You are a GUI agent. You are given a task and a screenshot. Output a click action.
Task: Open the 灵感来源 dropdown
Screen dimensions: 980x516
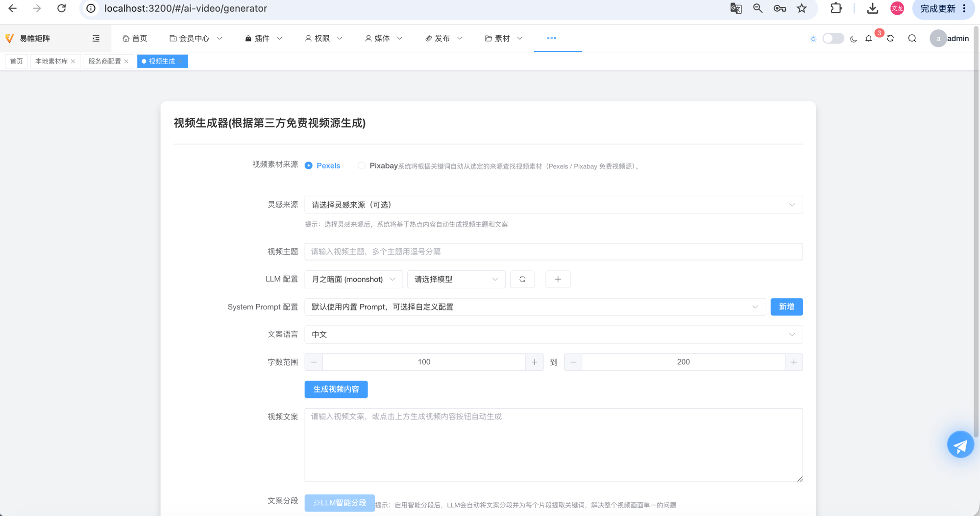point(554,205)
